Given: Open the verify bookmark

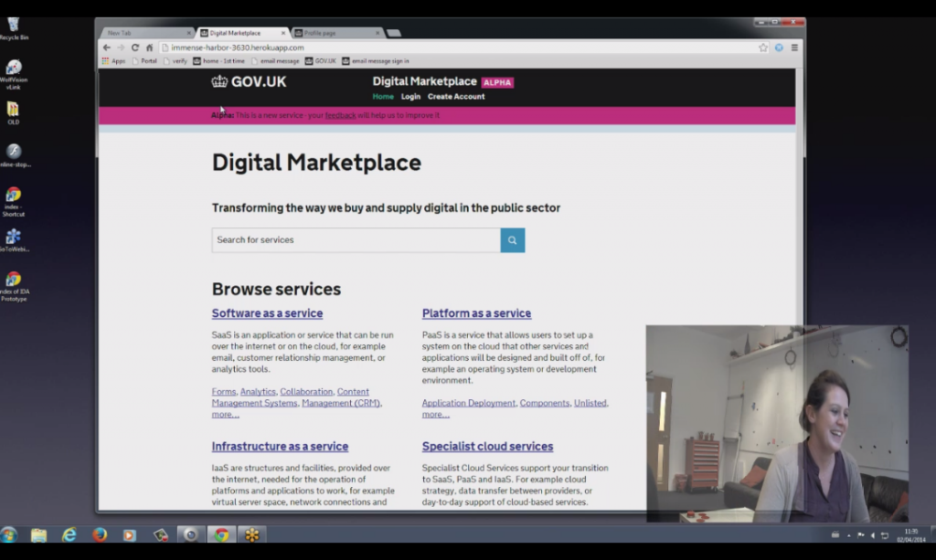Looking at the screenshot, I should [175, 61].
